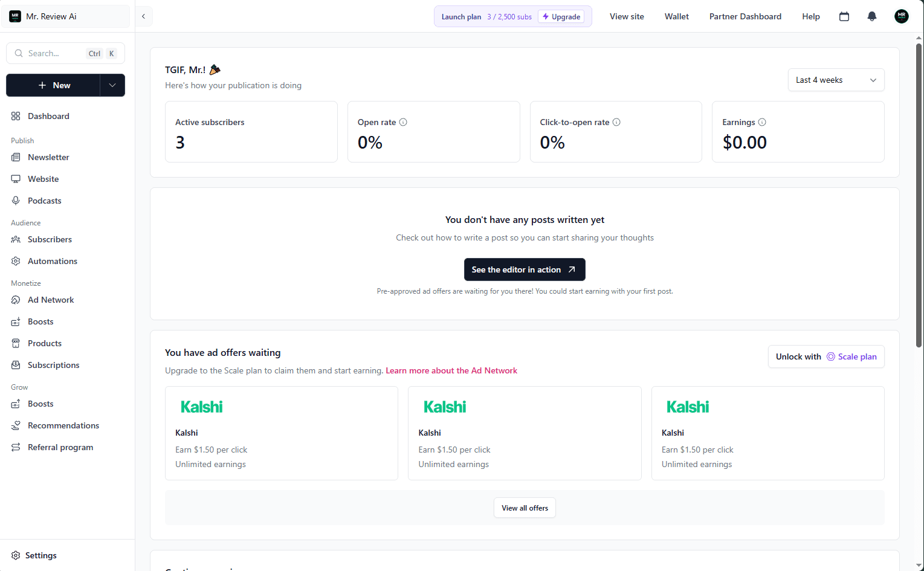Image resolution: width=924 pixels, height=571 pixels.
Task: Click the Website monitor icon
Action: click(x=16, y=179)
